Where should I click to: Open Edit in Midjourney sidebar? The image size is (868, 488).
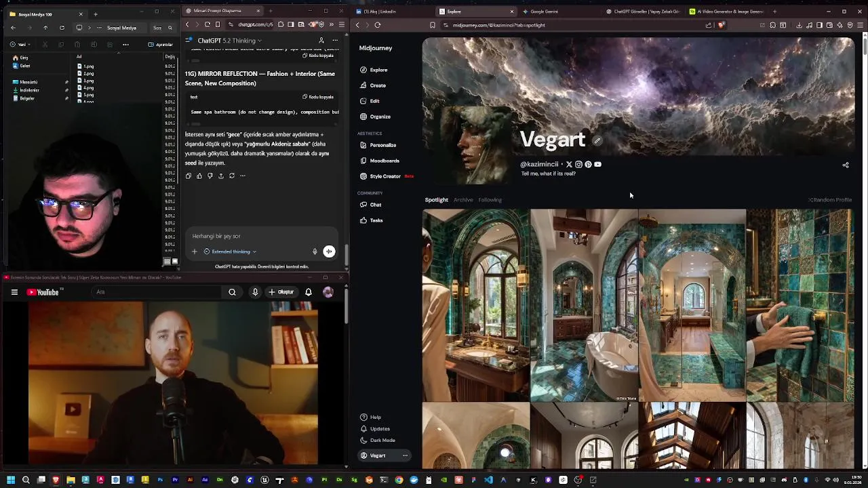coord(370,101)
